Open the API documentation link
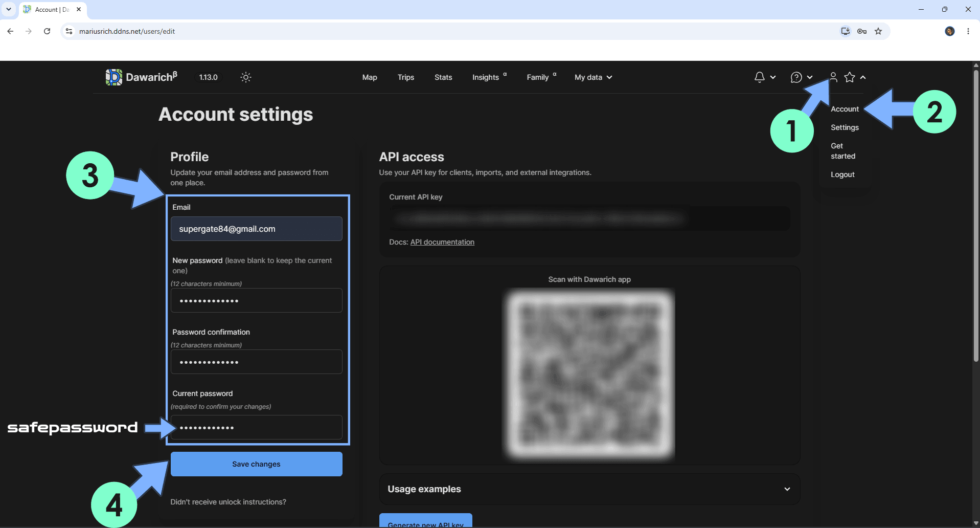Image resolution: width=980 pixels, height=528 pixels. [x=442, y=242]
